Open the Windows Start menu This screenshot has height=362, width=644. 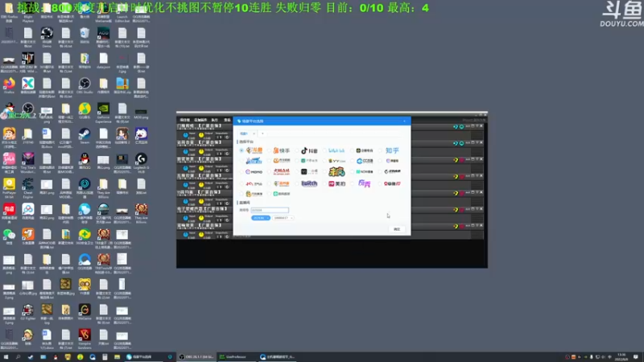[x=6, y=357]
